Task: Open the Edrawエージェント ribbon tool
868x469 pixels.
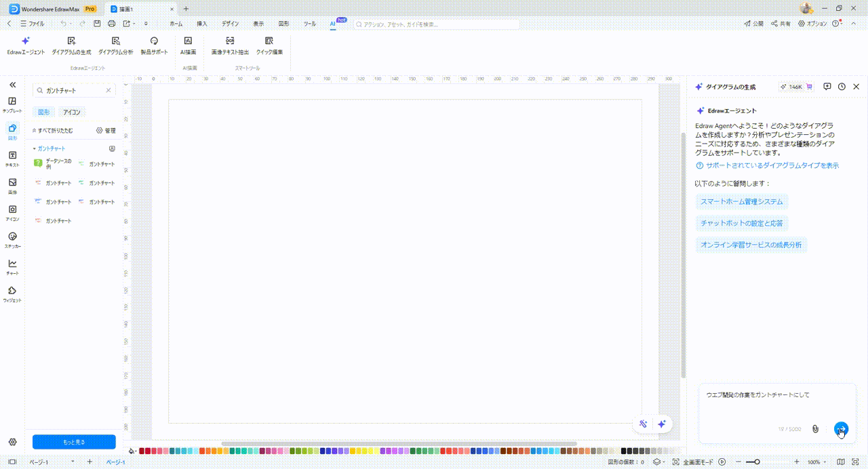Action: point(26,45)
